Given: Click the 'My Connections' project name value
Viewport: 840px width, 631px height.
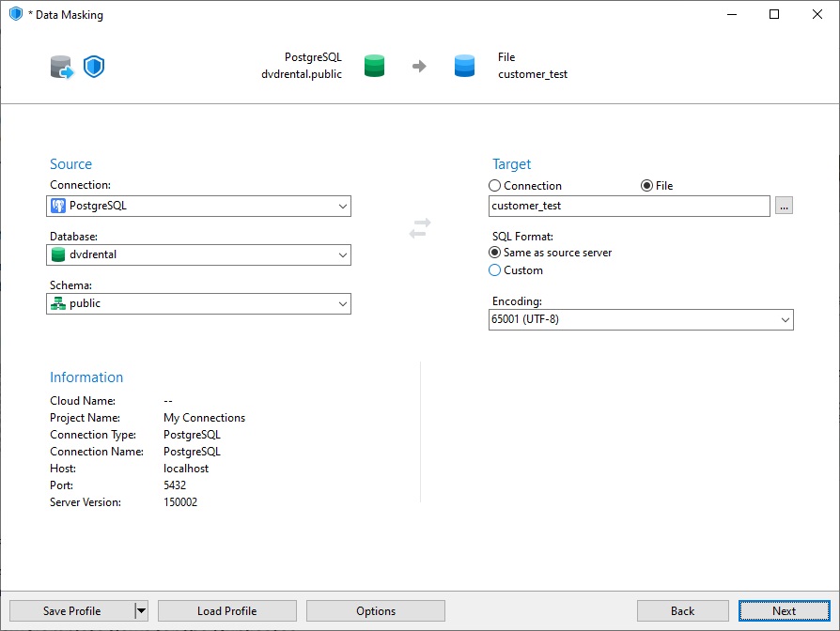Looking at the screenshot, I should coord(204,418).
